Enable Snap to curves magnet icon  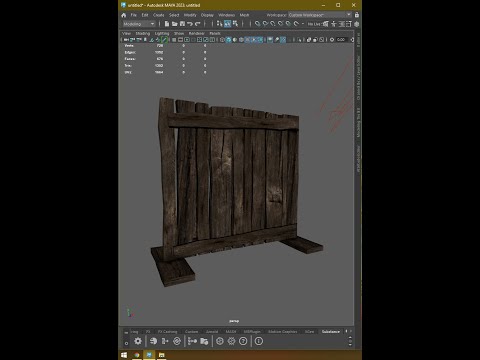(x=265, y=24)
